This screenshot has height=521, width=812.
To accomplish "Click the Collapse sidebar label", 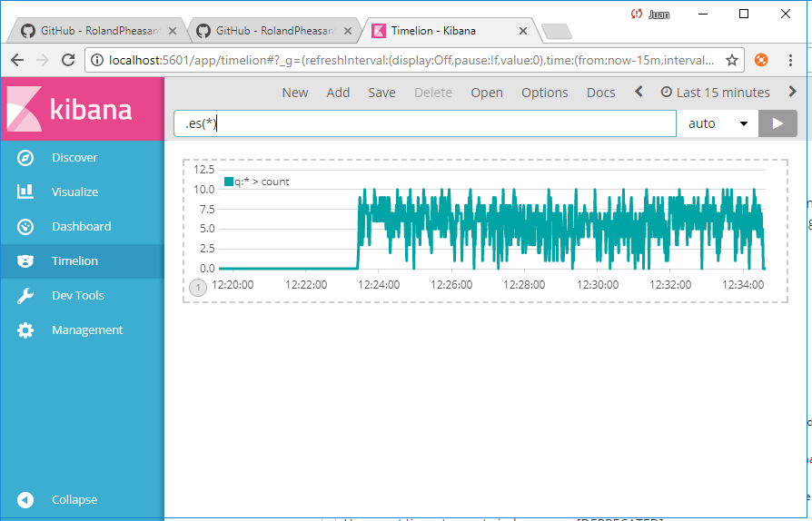I will (74, 500).
